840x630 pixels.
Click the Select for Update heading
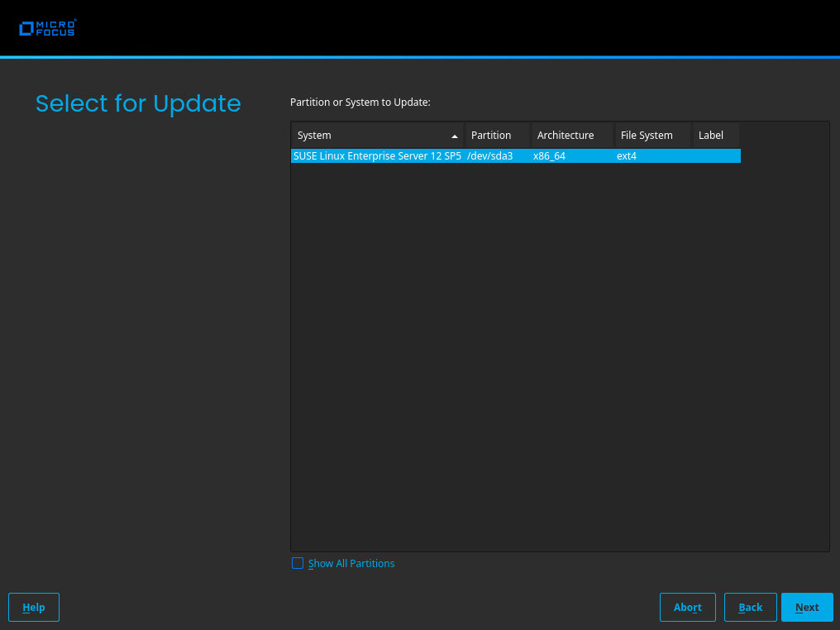click(138, 103)
